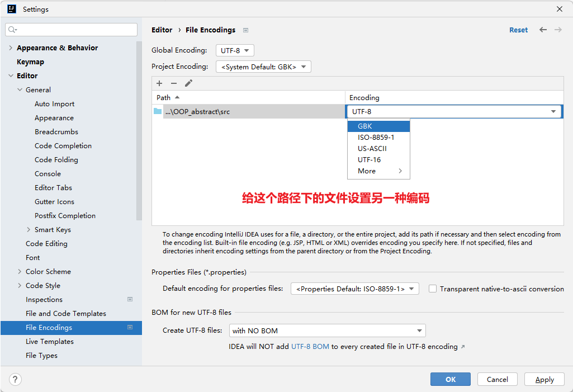Open the Global Encoding dropdown
The width and height of the screenshot is (573, 392).
[x=235, y=50]
